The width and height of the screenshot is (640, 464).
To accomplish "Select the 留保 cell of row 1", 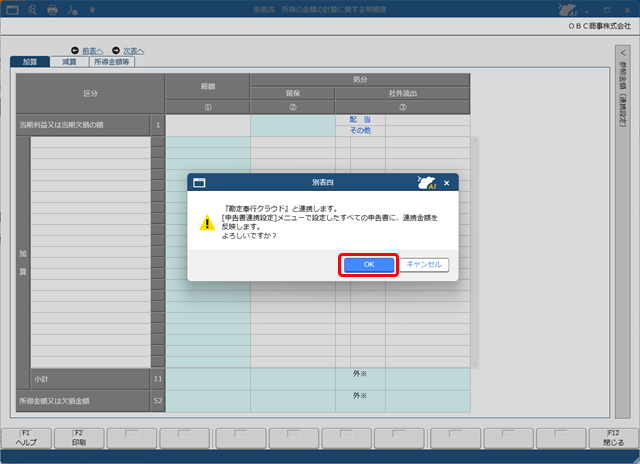I will pos(293,125).
